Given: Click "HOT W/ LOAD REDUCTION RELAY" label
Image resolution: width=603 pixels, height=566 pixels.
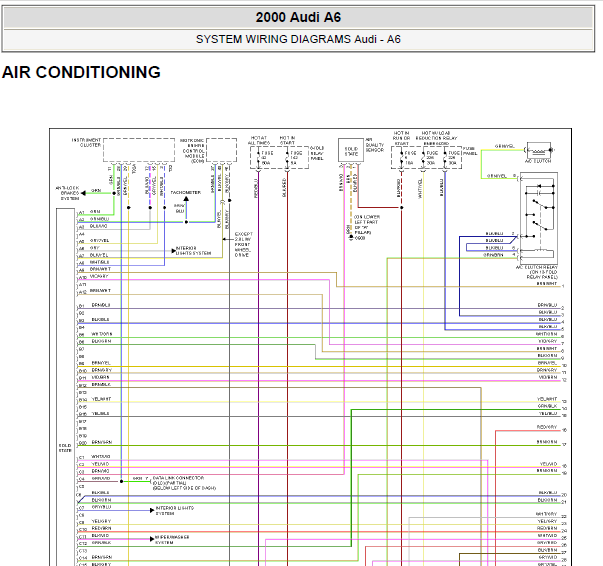Looking at the screenshot, I should click(x=436, y=138).
